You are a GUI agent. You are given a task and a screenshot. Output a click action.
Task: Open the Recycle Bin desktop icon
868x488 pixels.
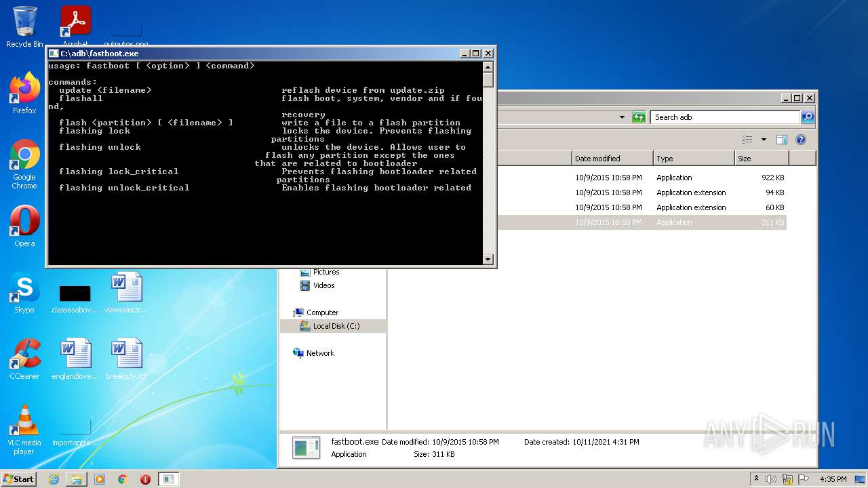(x=24, y=26)
